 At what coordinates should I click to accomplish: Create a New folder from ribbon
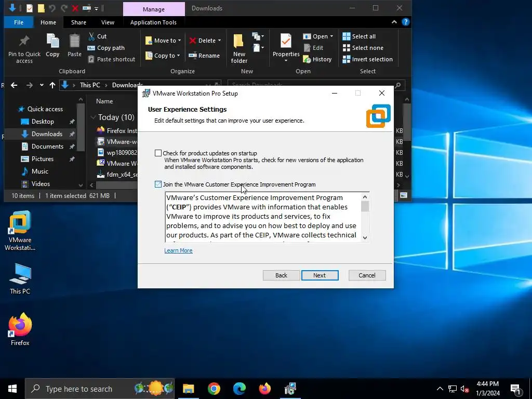tap(239, 49)
